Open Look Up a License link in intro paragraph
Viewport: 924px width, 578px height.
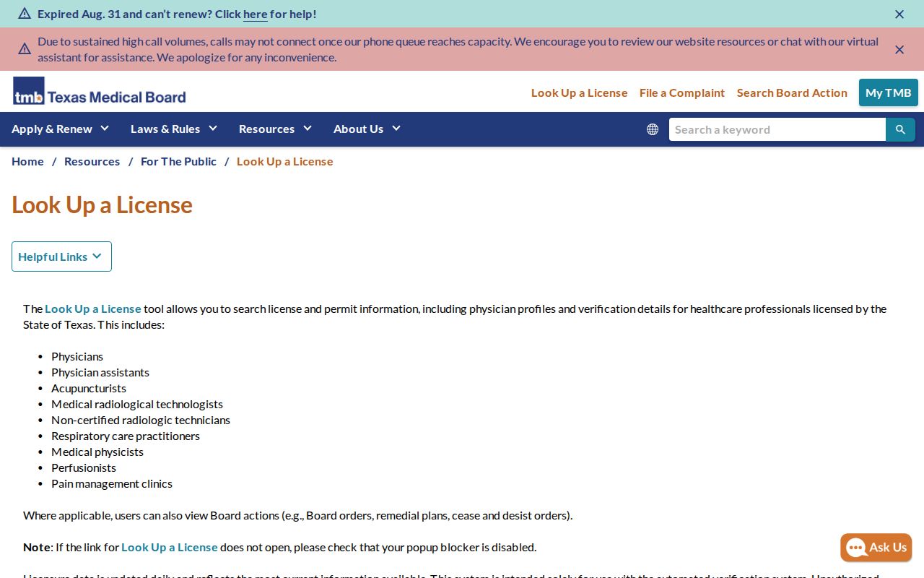pyautogui.click(x=93, y=309)
